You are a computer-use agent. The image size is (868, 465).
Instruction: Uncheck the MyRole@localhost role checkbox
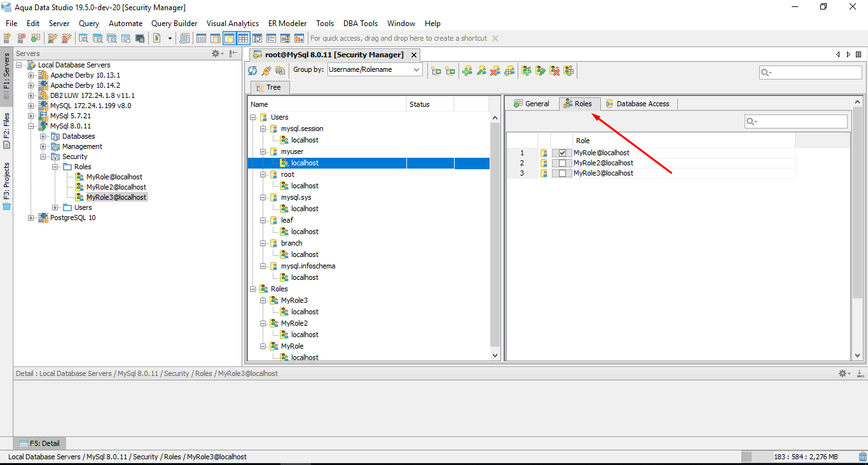(562, 153)
